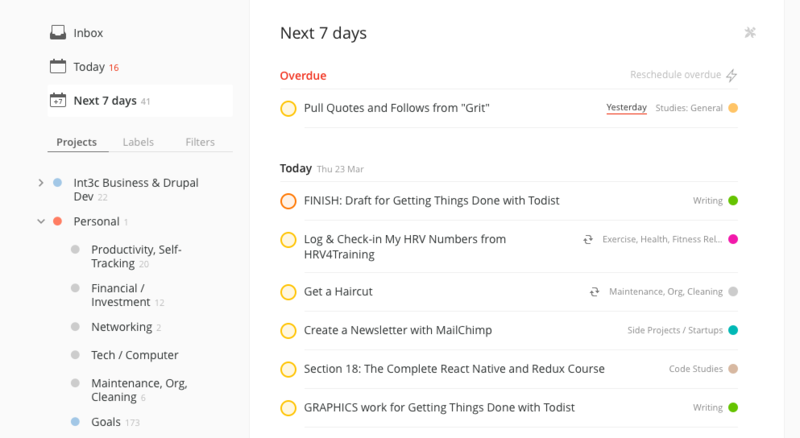Collapse the Personal project tree
Image resolution: width=800 pixels, height=438 pixels.
(x=40, y=221)
